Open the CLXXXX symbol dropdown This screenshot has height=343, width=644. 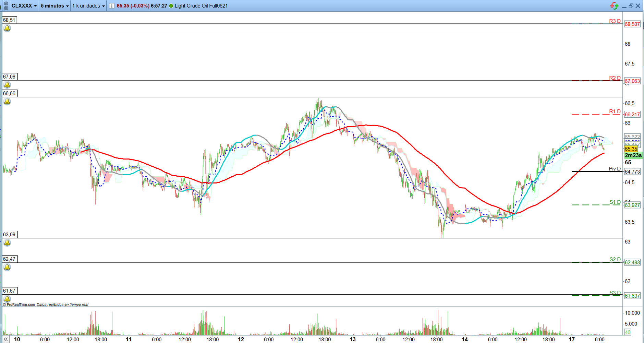(24, 6)
